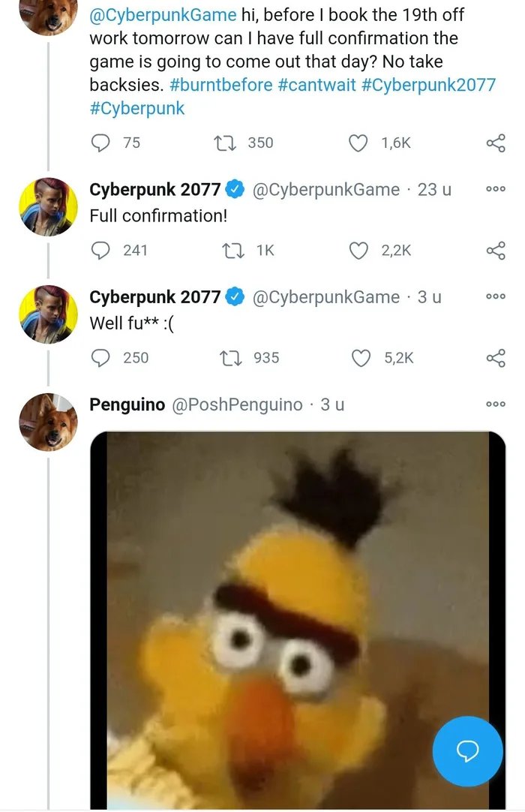This screenshot has width=525, height=812.
Task: Open the #Cyberpunk2077 hashtag
Action: pyautogui.click(x=428, y=85)
